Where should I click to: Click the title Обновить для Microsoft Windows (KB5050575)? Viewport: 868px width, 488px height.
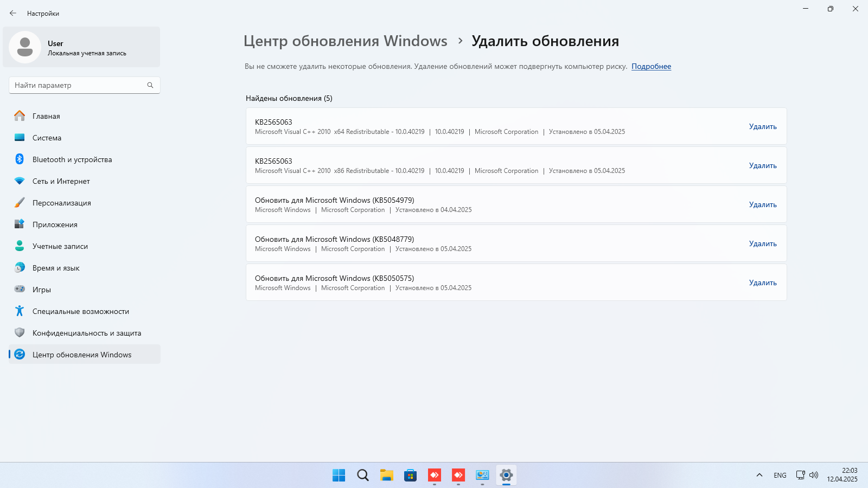(335, 278)
